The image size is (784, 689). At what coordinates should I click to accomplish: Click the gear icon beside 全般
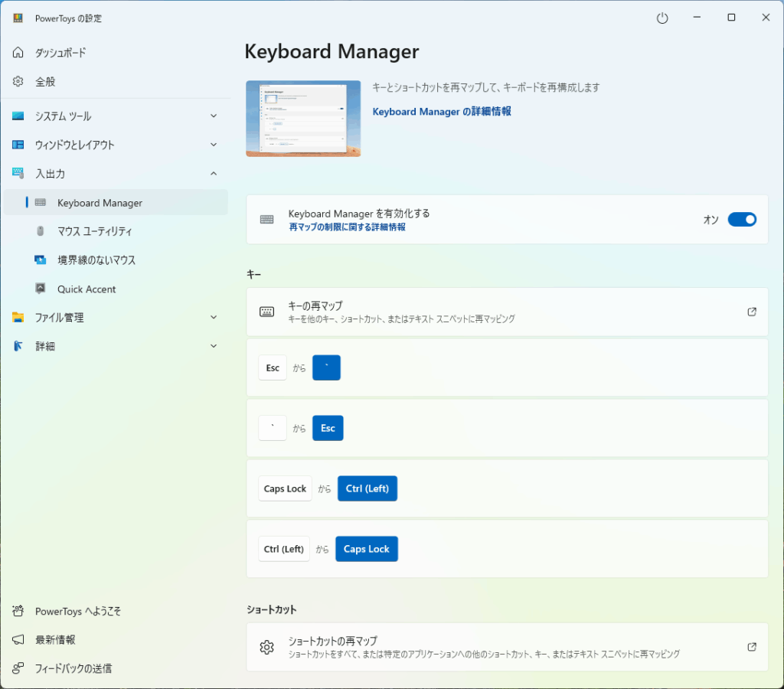click(x=18, y=81)
